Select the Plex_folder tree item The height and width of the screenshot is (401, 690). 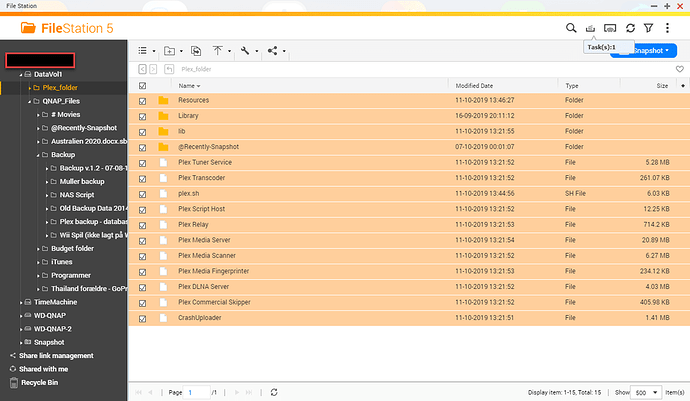coord(60,88)
